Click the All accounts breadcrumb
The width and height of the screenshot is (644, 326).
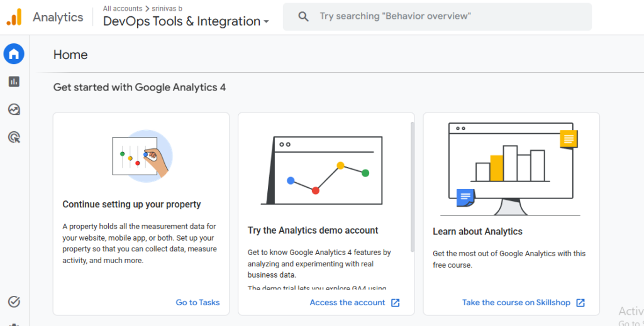123,8
